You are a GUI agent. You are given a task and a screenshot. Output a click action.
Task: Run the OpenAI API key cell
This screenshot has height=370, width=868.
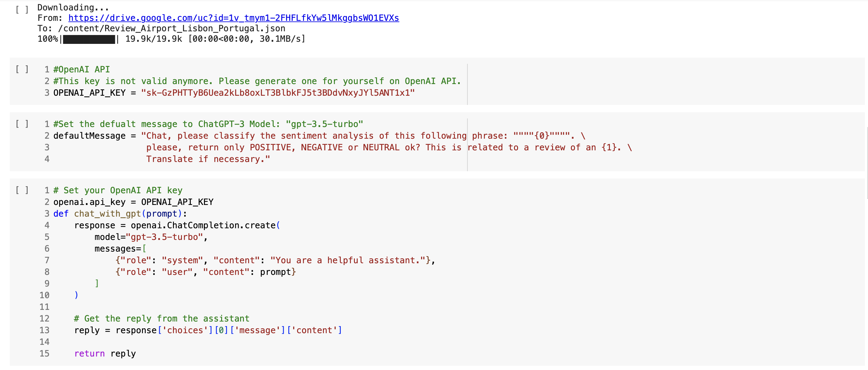click(x=22, y=69)
